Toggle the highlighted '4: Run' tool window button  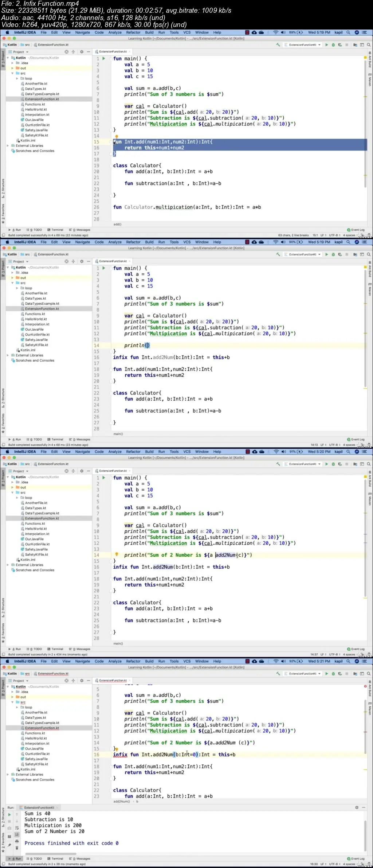15,859
